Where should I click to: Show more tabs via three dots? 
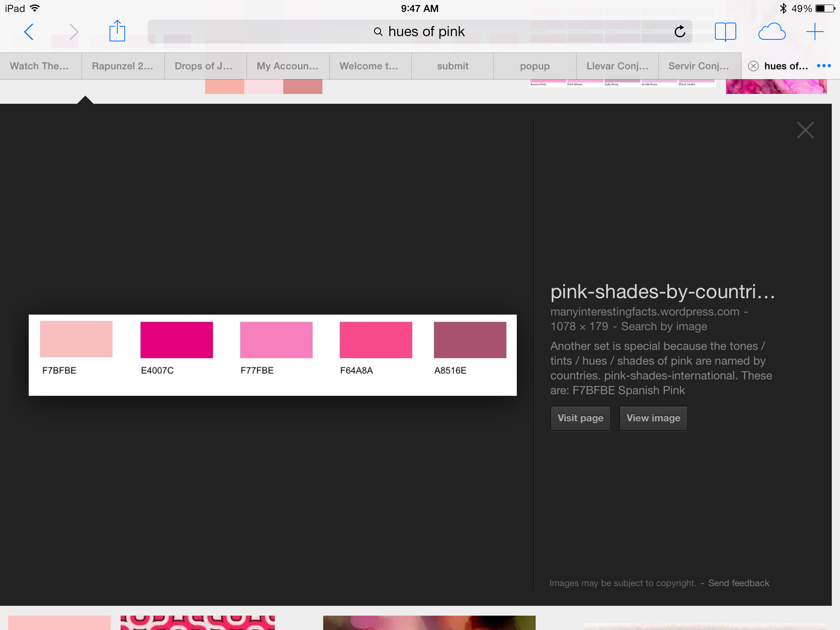click(824, 66)
